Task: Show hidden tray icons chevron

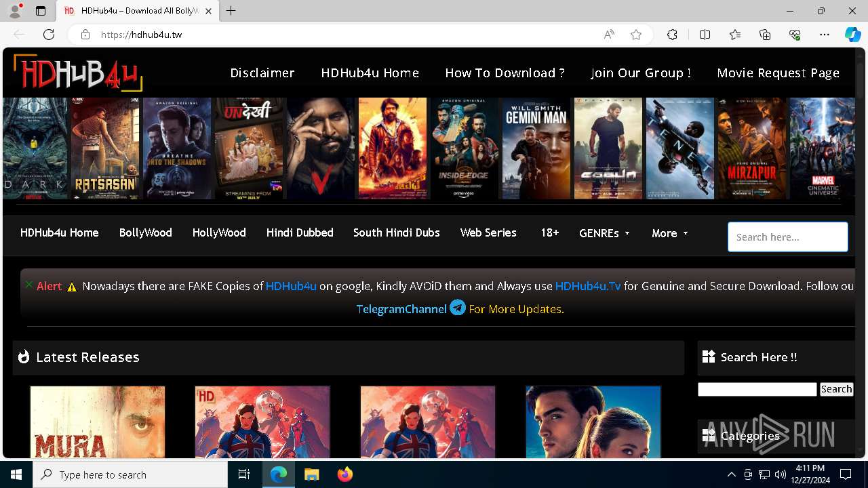Action: pos(731,474)
